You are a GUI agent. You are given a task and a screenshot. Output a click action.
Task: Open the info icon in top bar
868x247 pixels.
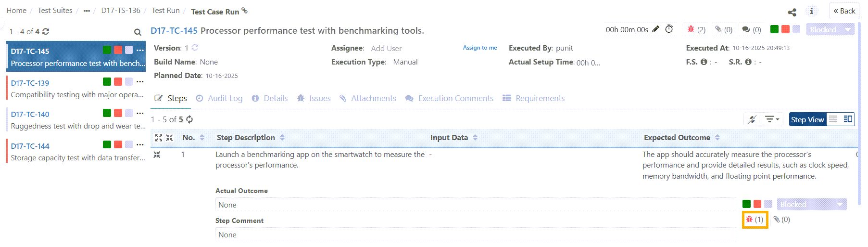[x=811, y=11]
